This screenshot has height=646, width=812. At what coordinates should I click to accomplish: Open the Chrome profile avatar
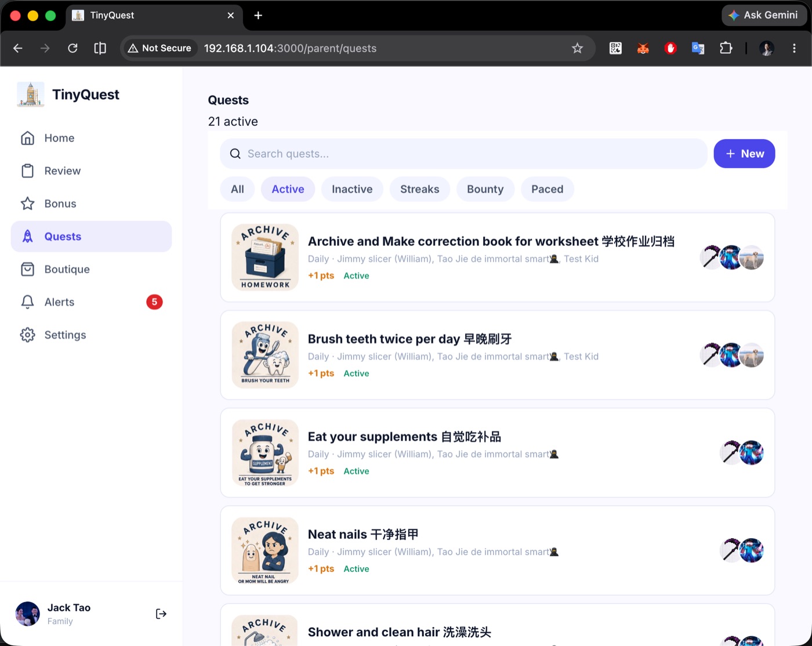pyautogui.click(x=767, y=48)
